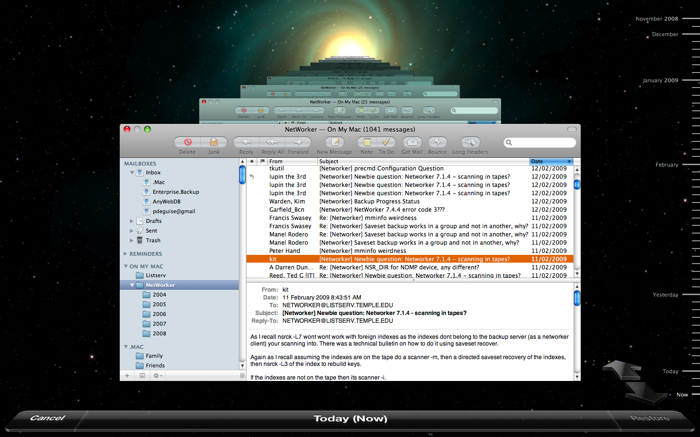Screen dimensions: 700x437
Task: Click the read status column header
Action: point(252,161)
